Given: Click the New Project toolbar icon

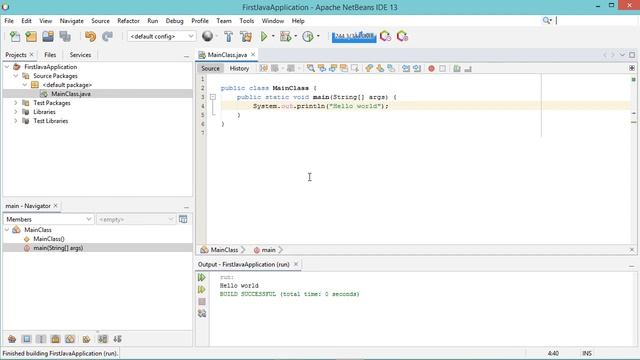Looking at the screenshot, I should (x=31, y=36).
